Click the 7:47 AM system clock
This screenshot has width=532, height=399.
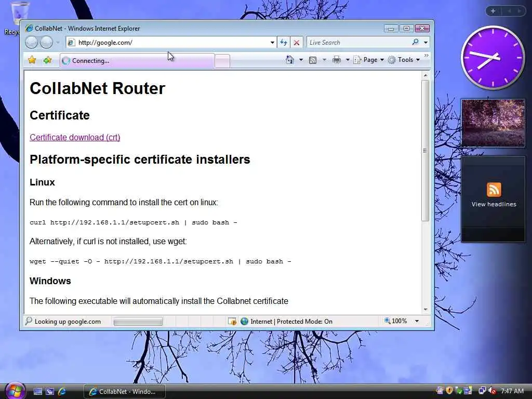pos(512,391)
